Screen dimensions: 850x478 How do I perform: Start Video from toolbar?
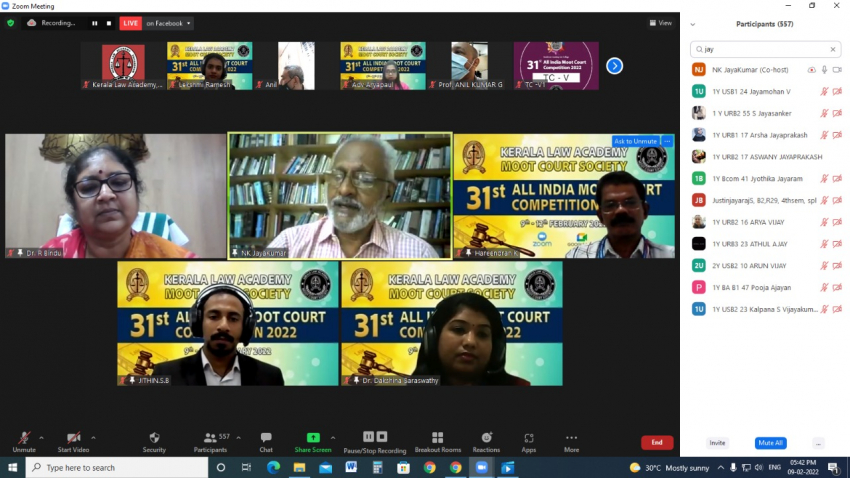coord(73,442)
